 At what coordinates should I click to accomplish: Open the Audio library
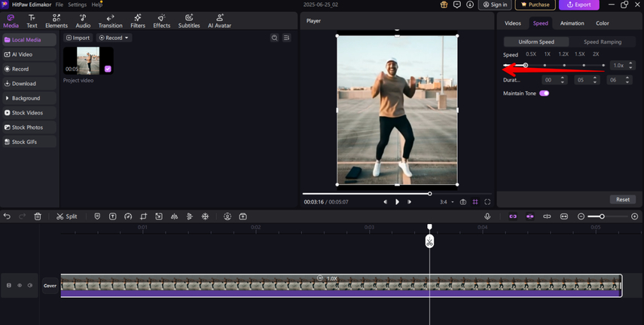click(x=83, y=21)
